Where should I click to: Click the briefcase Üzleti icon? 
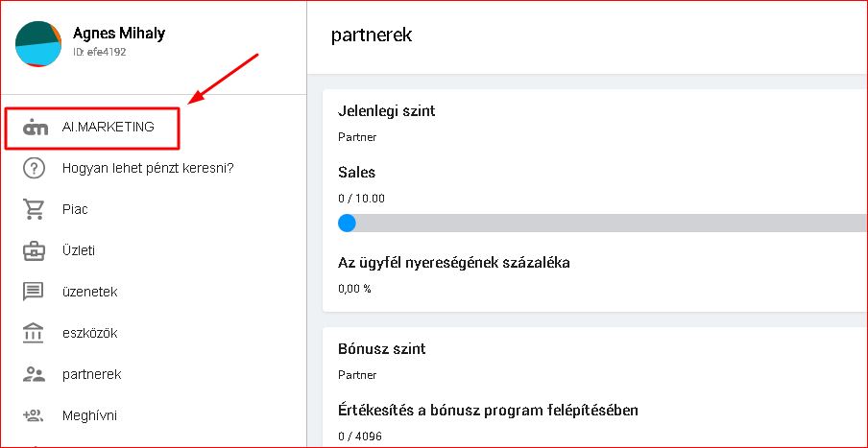click(x=35, y=250)
